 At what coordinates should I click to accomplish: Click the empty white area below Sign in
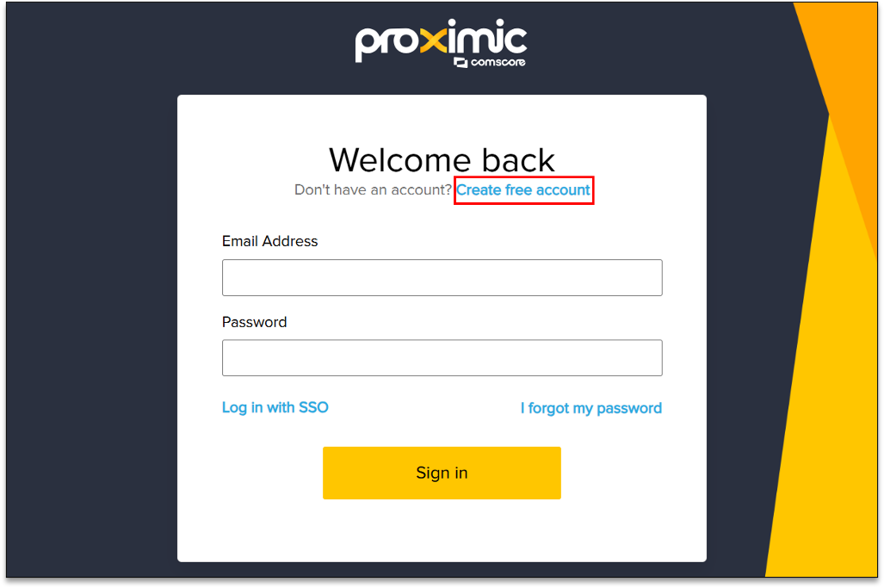[442, 530]
